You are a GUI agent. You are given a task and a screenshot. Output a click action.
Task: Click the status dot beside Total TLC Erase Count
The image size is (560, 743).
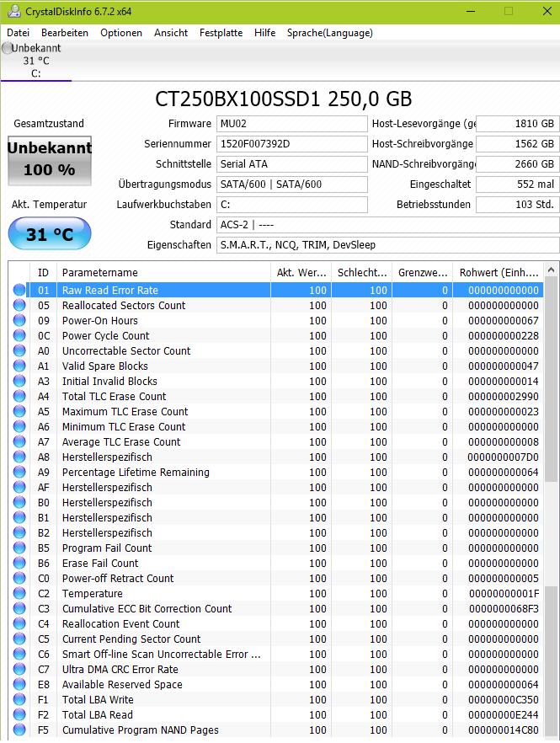[19, 396]
